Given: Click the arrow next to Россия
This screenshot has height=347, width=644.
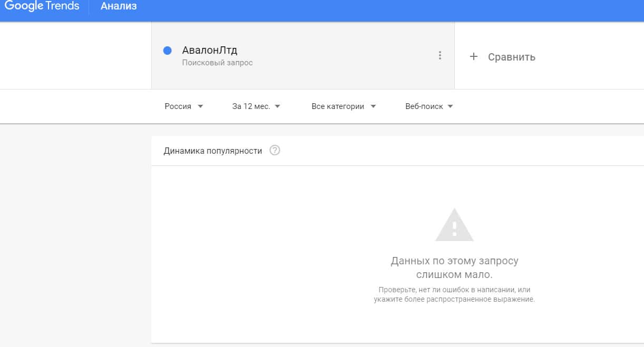Looking at the screenshot, I should [x=200, y=106].
